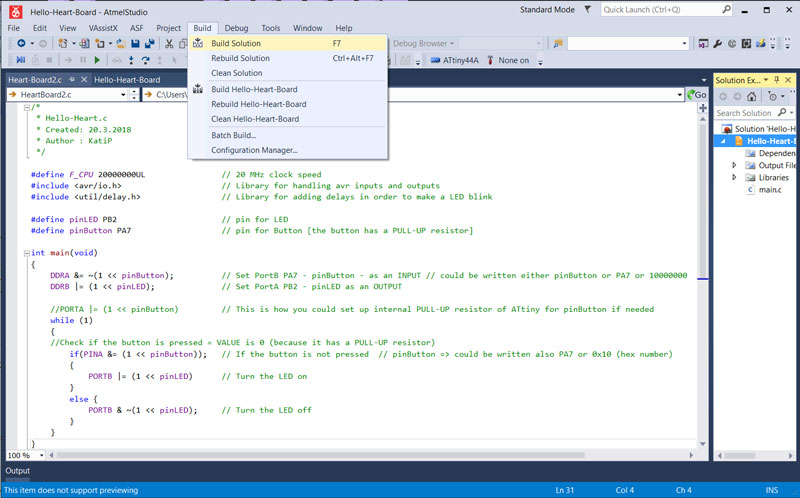
Task: Click the New Project toolbar icon
Action: pyautogui.click(x=62, y=43)
